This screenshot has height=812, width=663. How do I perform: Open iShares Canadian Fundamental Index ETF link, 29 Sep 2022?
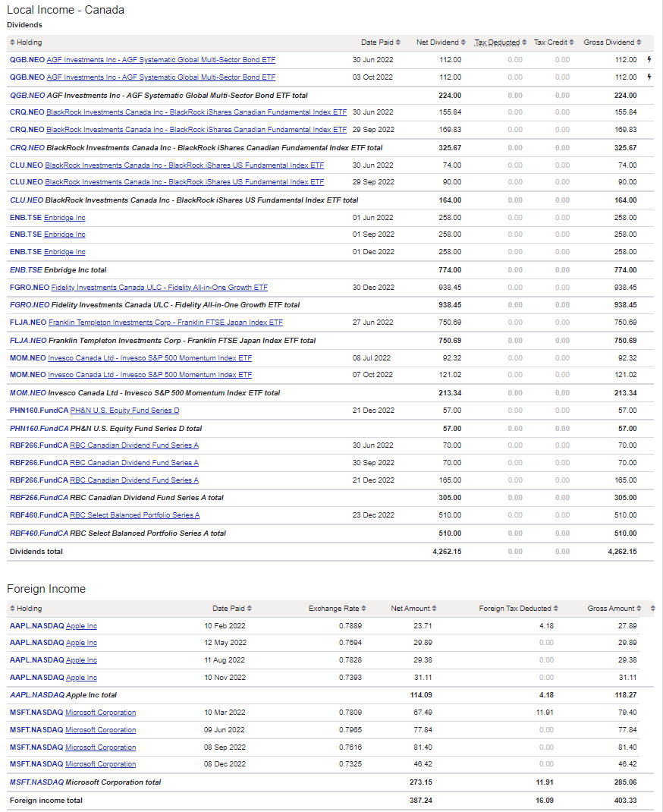click(196, 130)
